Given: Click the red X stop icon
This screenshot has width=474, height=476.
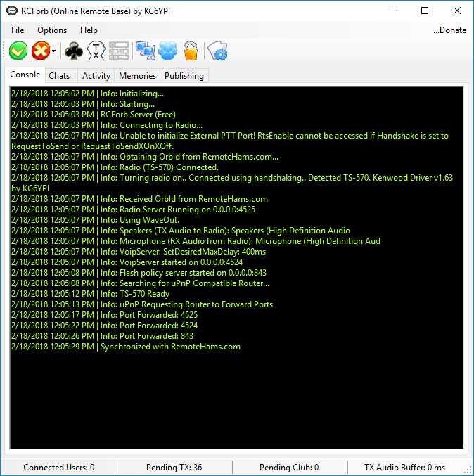Looking at the screenshot, I should (41, 51).
